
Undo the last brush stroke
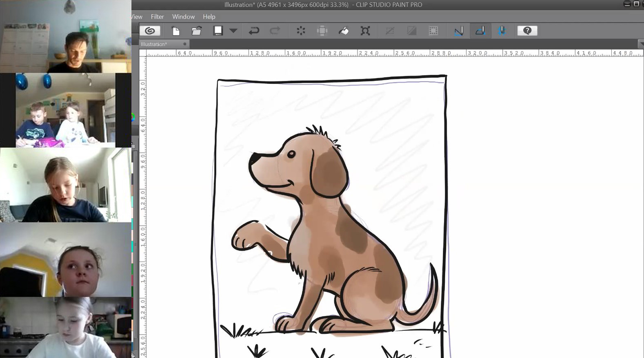254,31
